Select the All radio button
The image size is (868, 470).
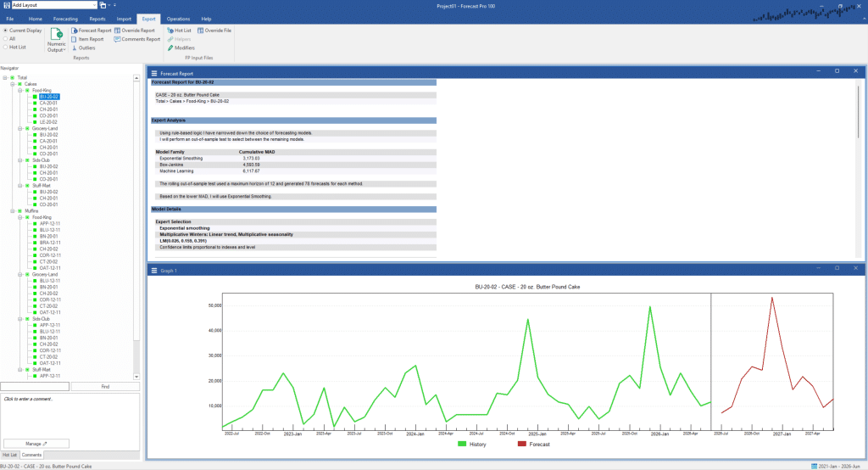tap(5, 39)
